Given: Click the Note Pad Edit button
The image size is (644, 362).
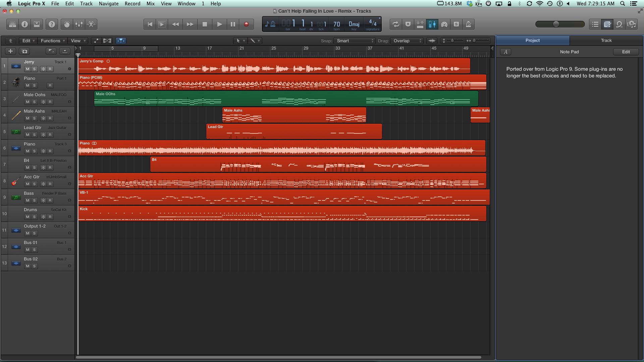Looking at the screenshot, I should pyautogui.click(x=626, y=52).
